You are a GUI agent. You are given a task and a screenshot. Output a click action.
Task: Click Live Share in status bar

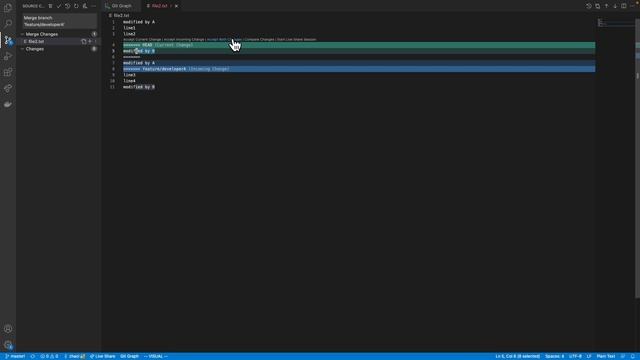point(102,356)
